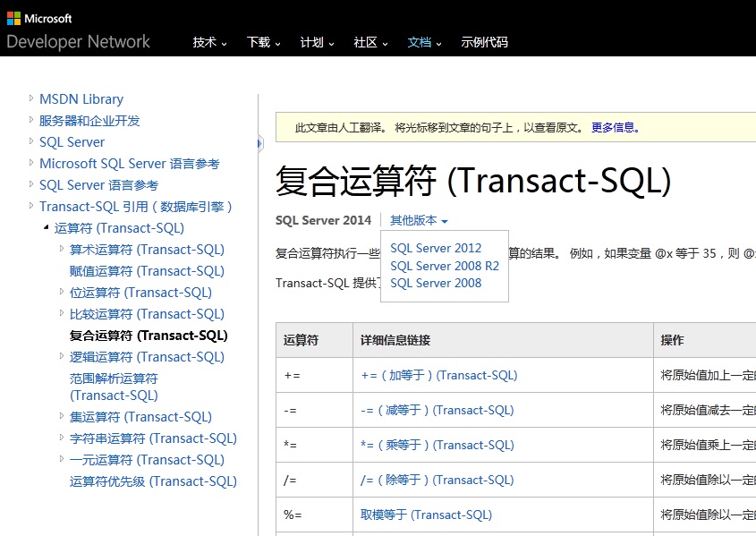This screenshot has height=536, width=756.
Task: Open the 文档 menu
Action: (x=424, y=42)
